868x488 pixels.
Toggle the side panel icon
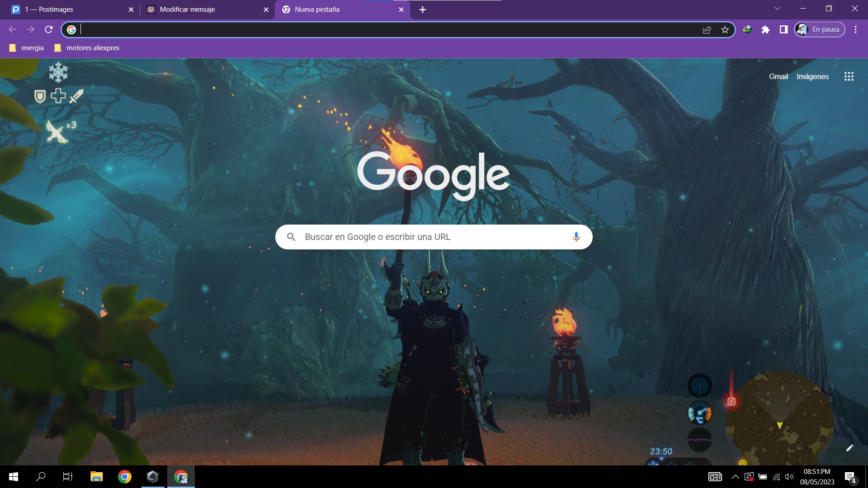pos(783,29)
